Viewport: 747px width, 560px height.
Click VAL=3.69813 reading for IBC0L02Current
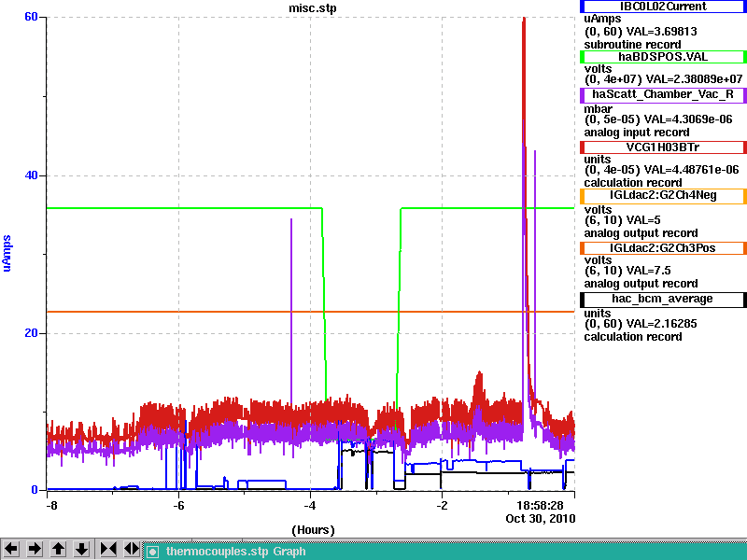[662, 32]
